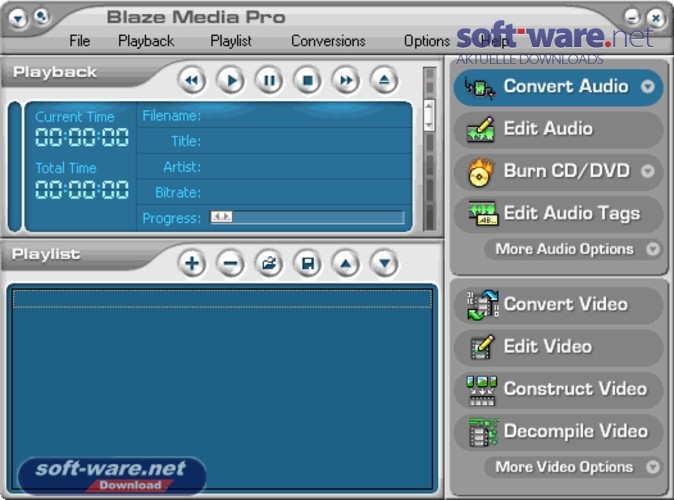The width and height of the screenshot is (674, 500).
Task: Remove an item with the playlist minus button
Action: coord(230,263)
